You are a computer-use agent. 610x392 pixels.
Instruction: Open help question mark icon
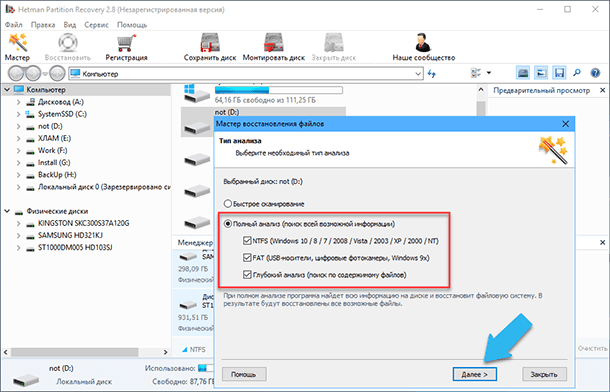(595, 73)
